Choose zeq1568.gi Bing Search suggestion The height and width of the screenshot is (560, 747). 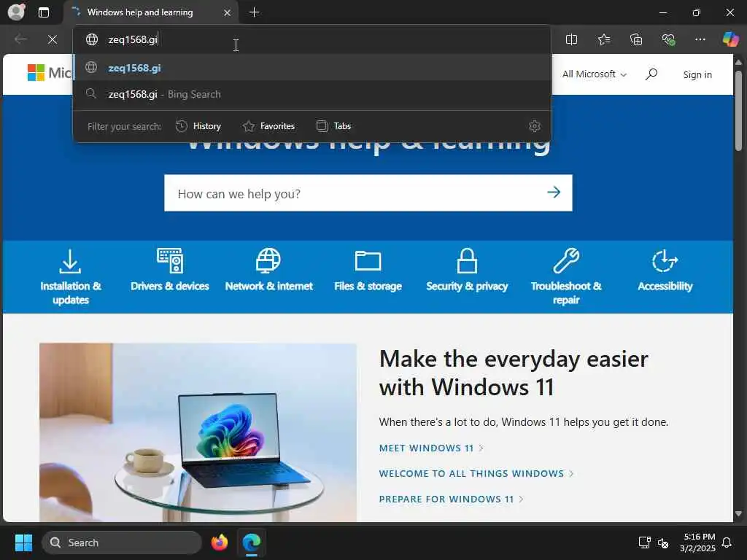312,94
